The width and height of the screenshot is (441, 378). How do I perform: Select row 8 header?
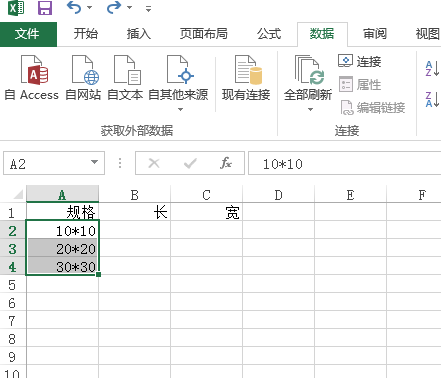13,338
